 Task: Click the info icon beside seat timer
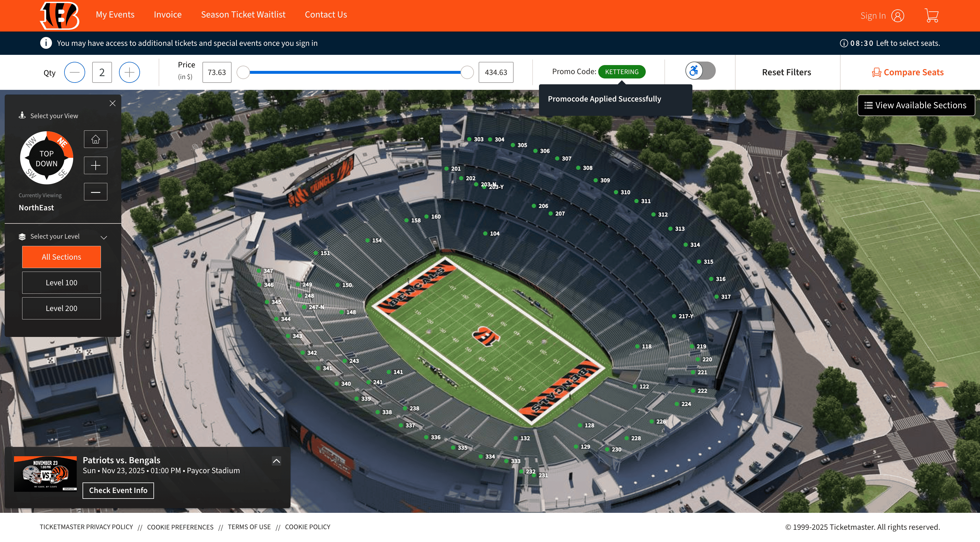coord(843,43)
